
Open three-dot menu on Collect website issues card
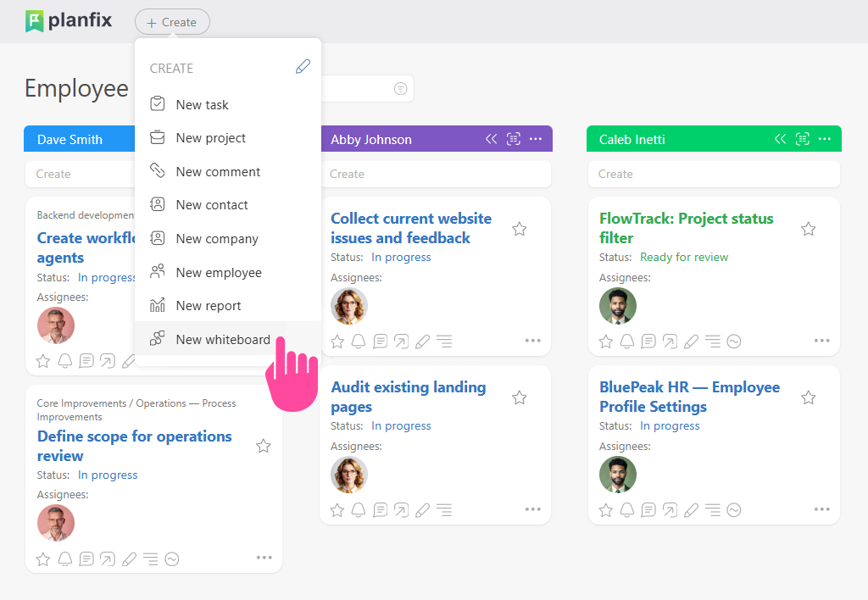point(532,341)
